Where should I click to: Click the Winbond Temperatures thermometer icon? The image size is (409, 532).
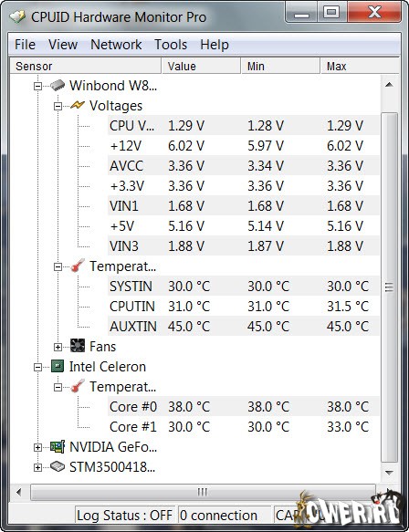pyautogui.click(x=78, y=266)
